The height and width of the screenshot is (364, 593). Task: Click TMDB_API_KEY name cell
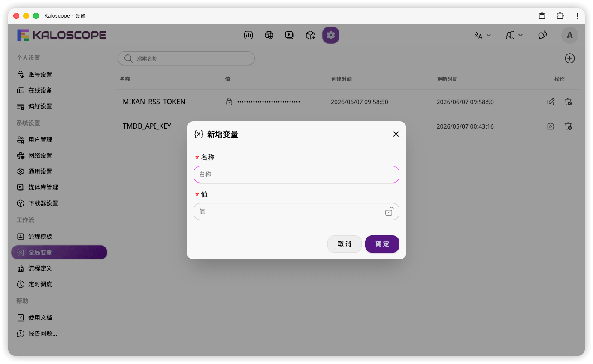147,126
